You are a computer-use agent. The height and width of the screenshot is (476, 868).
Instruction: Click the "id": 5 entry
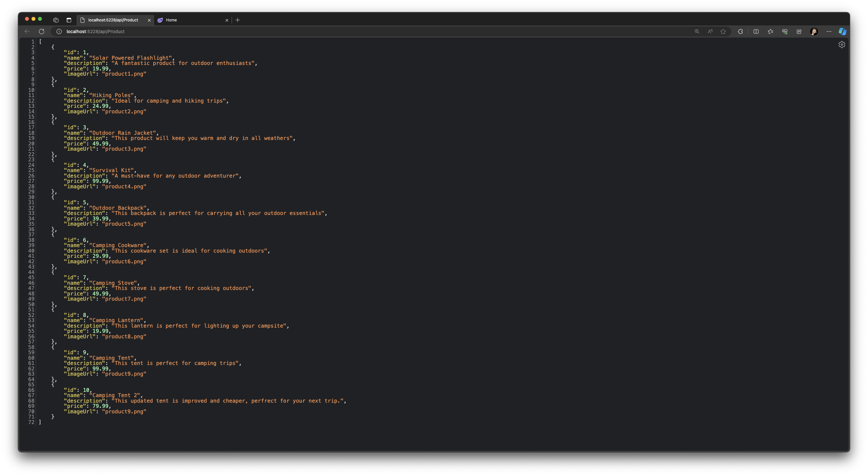76,203
